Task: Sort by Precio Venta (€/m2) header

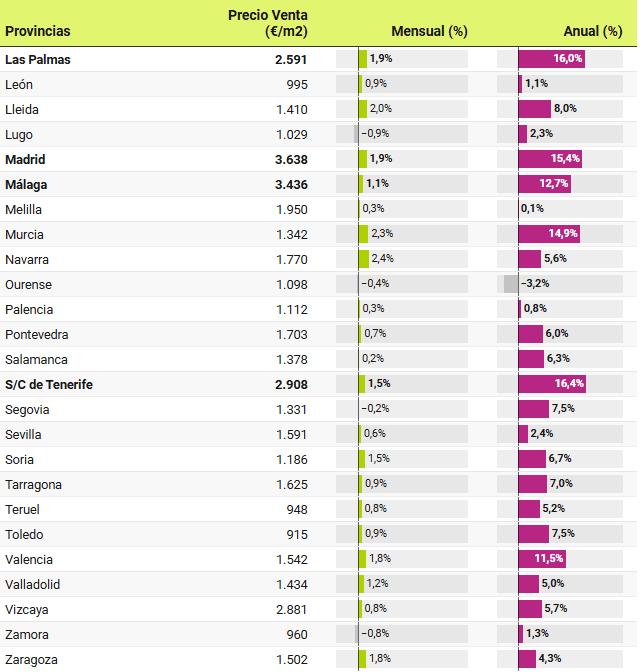Action: [x=268, y=23]
